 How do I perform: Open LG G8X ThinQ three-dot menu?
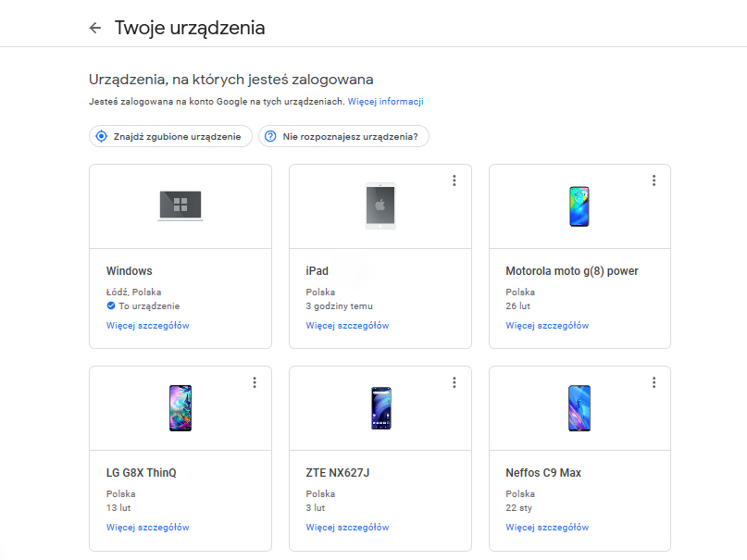pos(254,382)
